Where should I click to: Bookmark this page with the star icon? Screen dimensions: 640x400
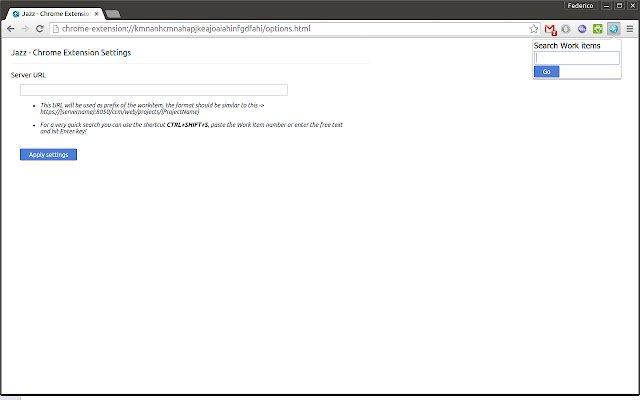pos(533,29)
